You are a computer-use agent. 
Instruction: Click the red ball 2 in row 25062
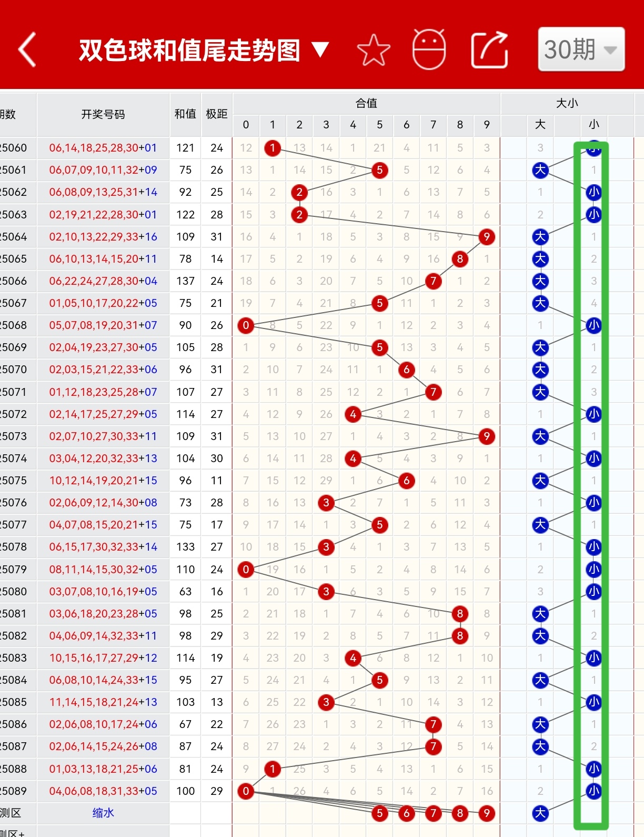pos(299,192)
